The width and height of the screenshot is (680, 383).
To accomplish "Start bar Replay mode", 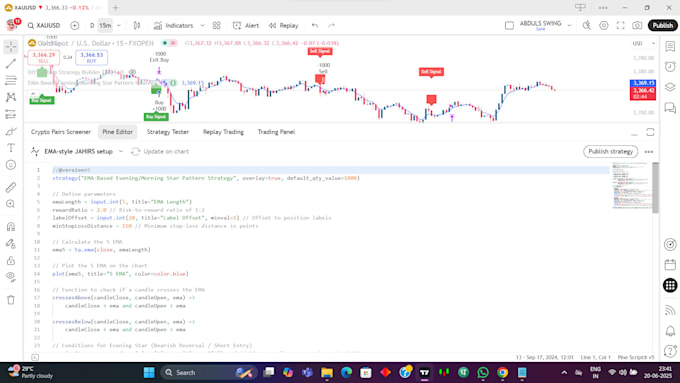I will 284,26.
